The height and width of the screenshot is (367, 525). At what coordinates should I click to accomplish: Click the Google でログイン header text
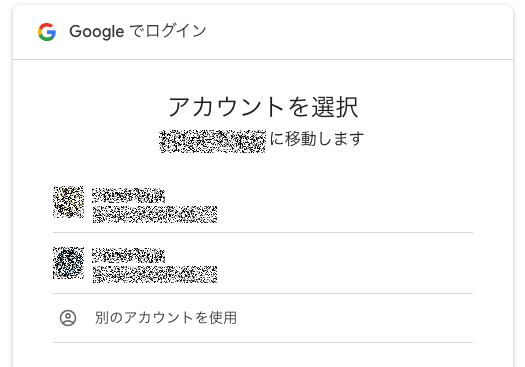coord(138,31)
